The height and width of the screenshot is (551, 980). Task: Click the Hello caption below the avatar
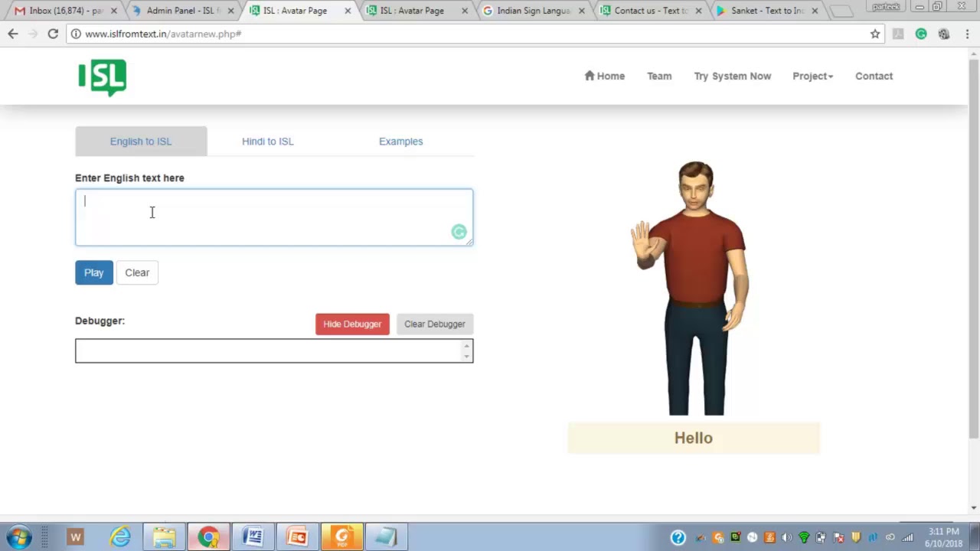click(694, 438)
